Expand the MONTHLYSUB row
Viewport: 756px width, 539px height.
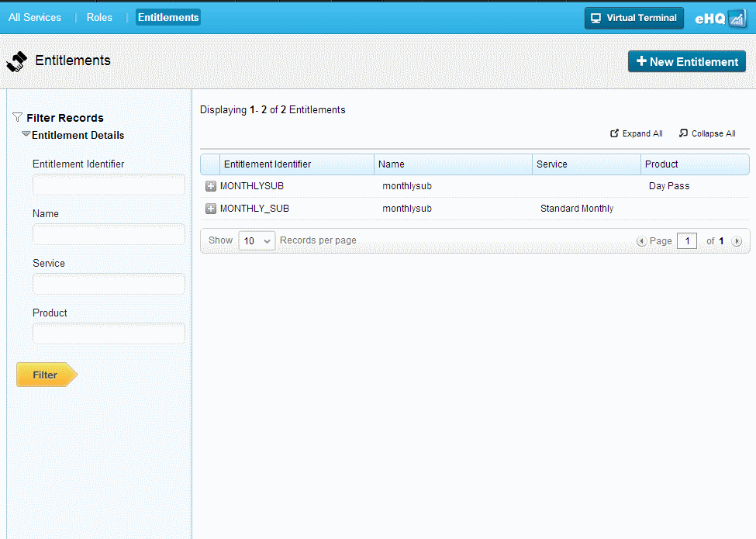pos(210,186)
